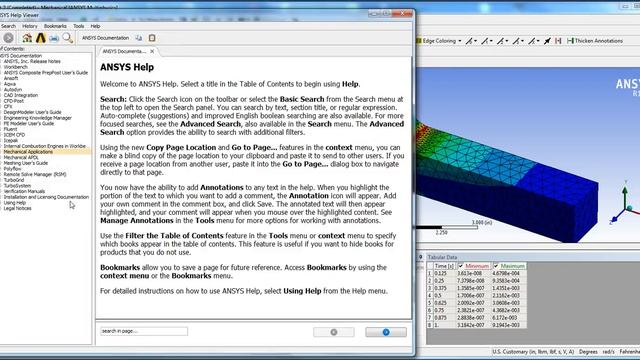Click the square page icon in Help toolbar

pyautogui.click(x=152, y=38)
